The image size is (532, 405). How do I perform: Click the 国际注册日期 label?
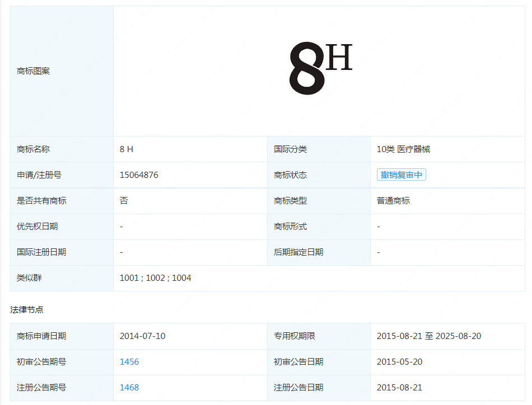[x=41, y=252]
